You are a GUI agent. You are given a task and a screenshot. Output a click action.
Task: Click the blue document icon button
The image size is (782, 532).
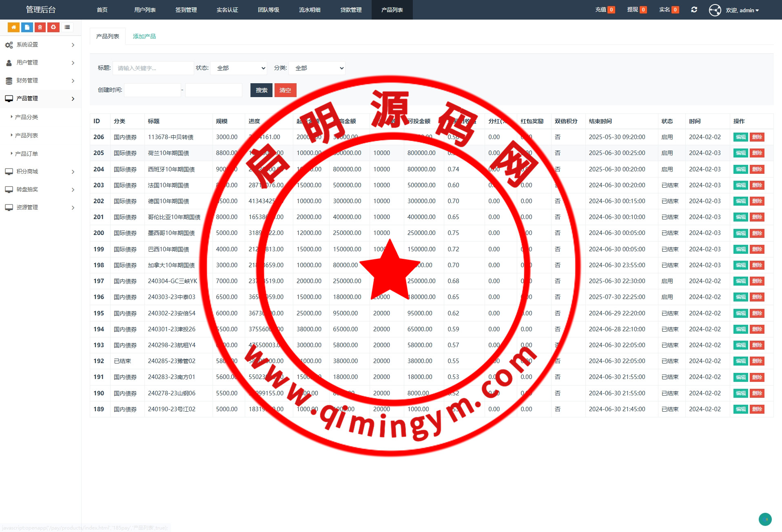[27, 27]
